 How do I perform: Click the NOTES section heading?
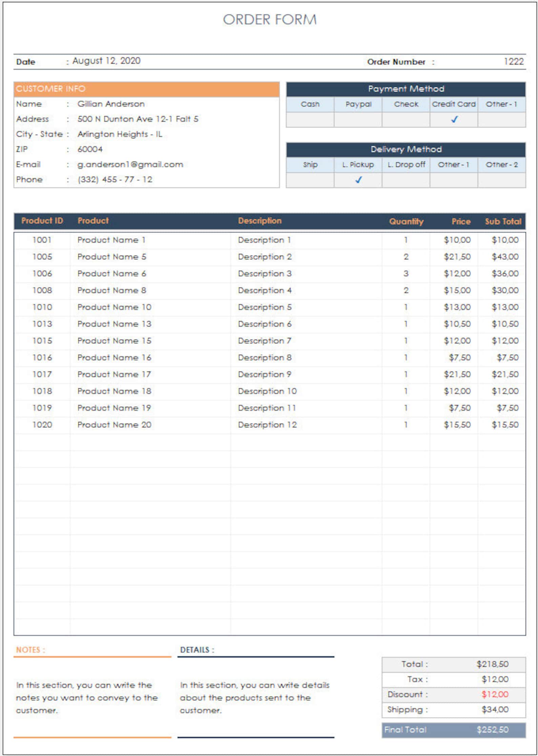pos(30,650)
